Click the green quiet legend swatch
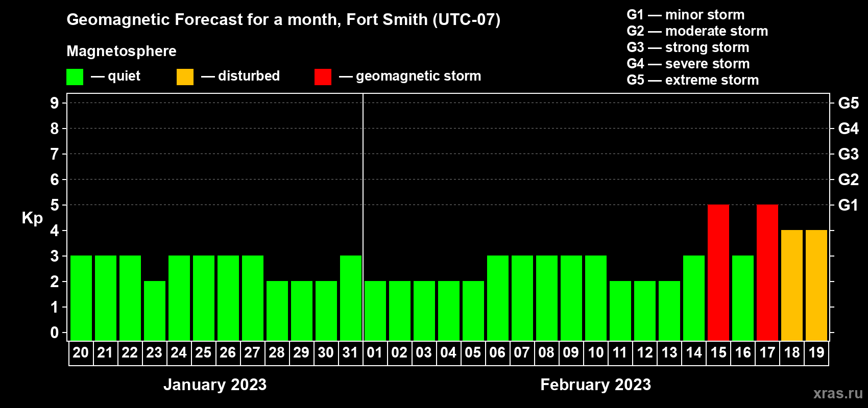 pos(75,77)
